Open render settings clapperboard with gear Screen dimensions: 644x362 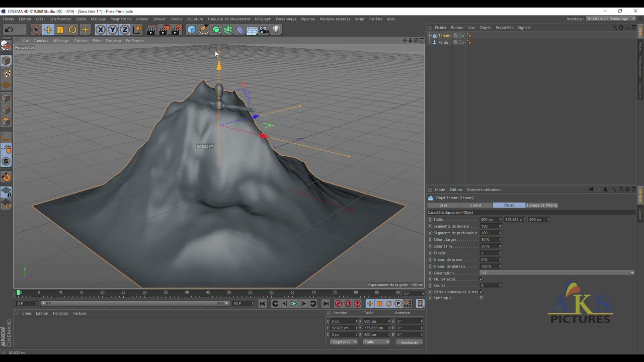pos(176,30)
